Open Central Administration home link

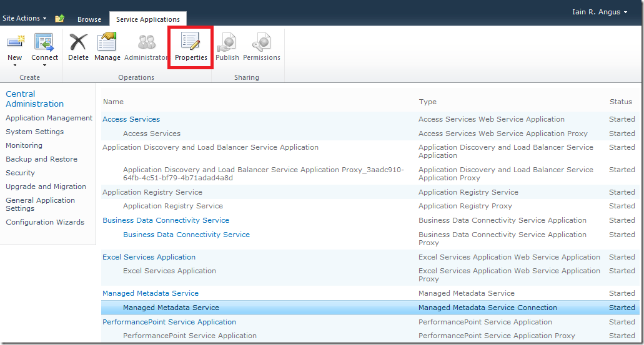coord(34,99)
